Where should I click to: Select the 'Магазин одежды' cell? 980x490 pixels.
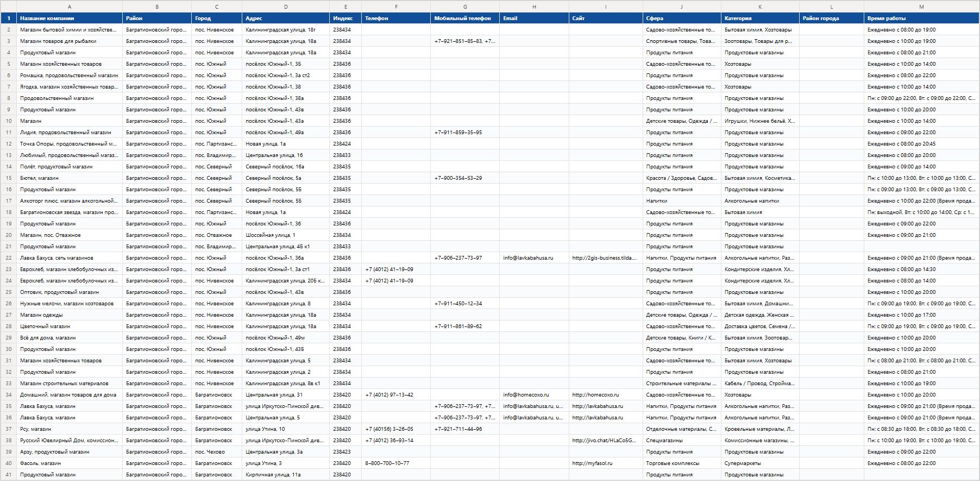tap(70, 315)
